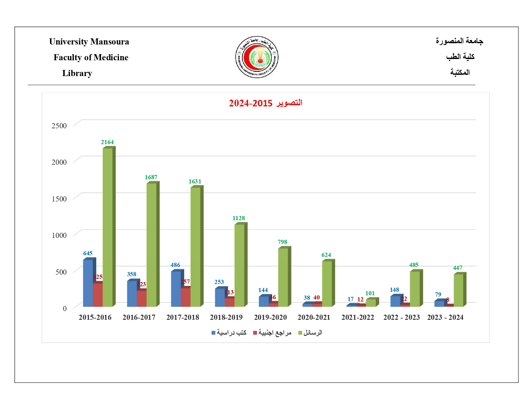Click the blue bar labeled 645

(88, 282)
